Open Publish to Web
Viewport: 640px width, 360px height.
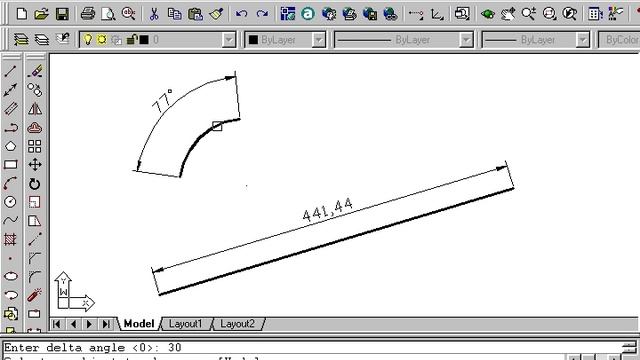click(x=349, y=14)
